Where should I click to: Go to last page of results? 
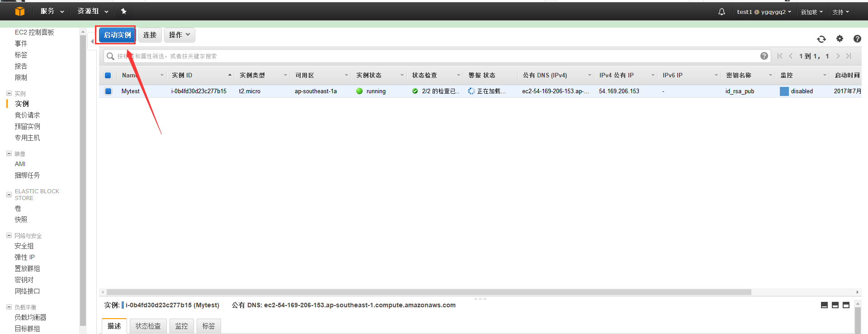[849, 56]
